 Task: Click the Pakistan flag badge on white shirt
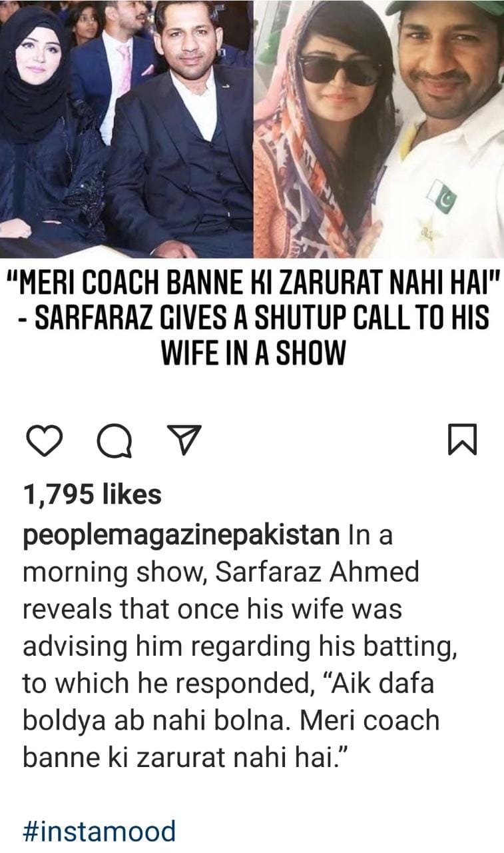(441, 195)
